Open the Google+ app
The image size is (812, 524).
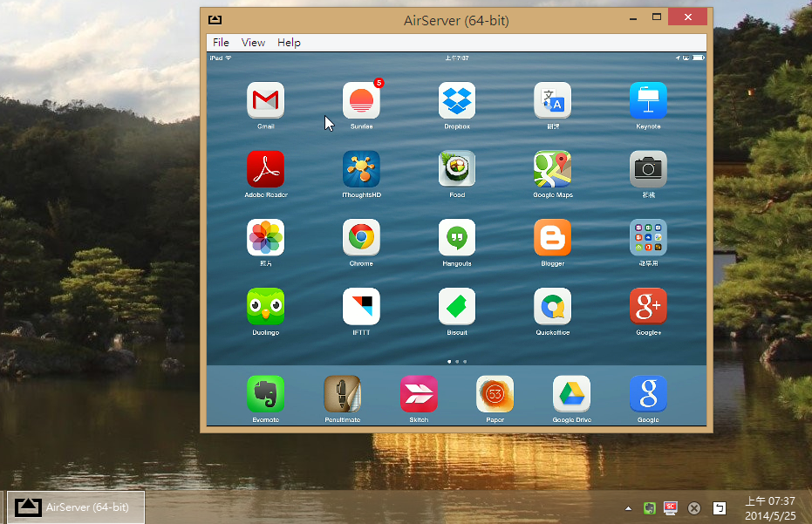(x=648, y=307)
